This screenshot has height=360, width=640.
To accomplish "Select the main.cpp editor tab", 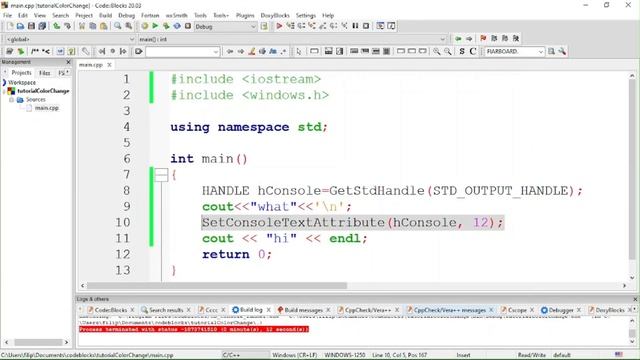I will point(91,65).
